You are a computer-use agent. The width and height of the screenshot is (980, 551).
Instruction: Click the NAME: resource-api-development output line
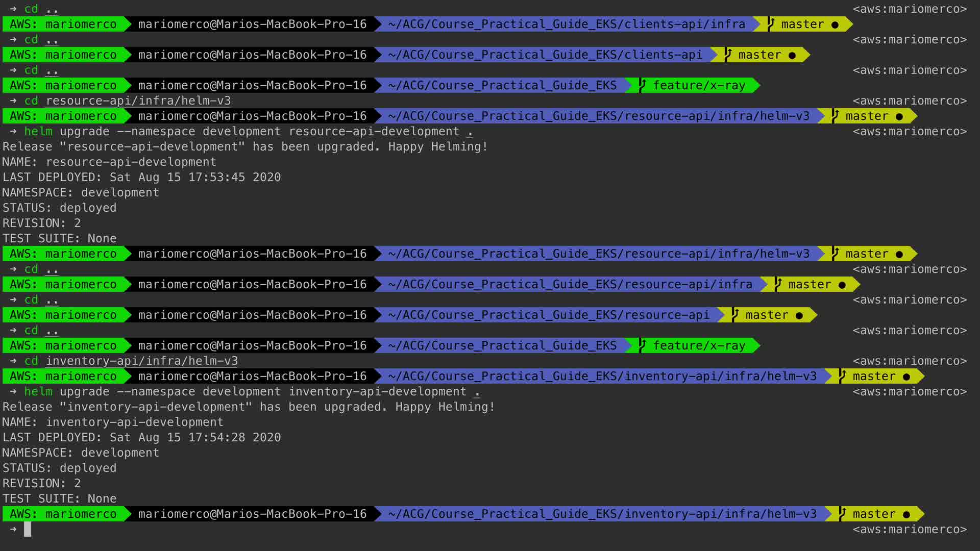pos(109,162)
